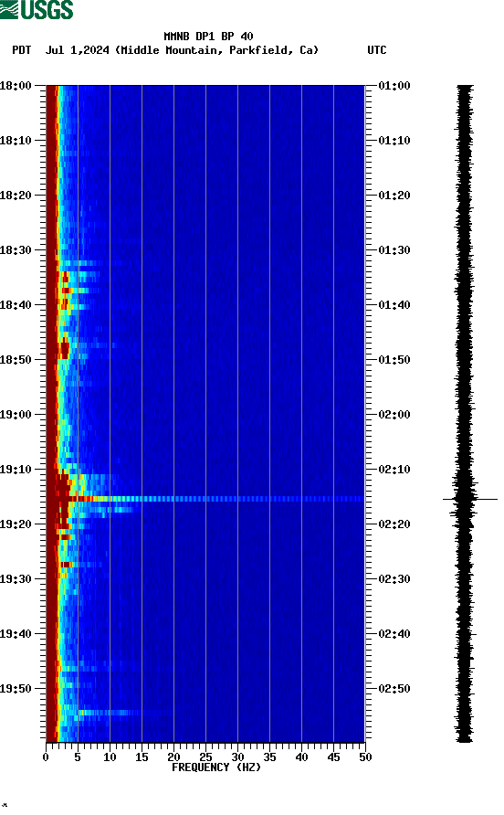Click the 19:30 PDT time label

click(x=16, y=579)
